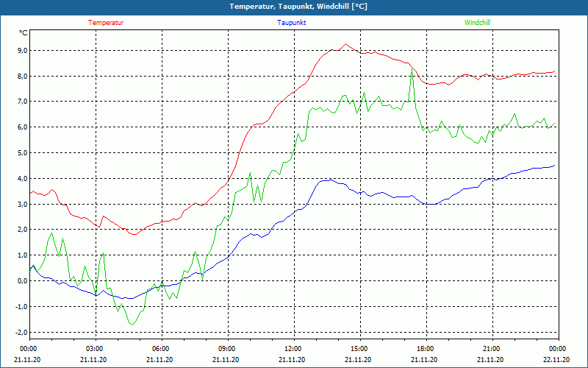Screen dimensions: 588x368
Task: Click the 06:00 time axis label
Action: [161, 349]
